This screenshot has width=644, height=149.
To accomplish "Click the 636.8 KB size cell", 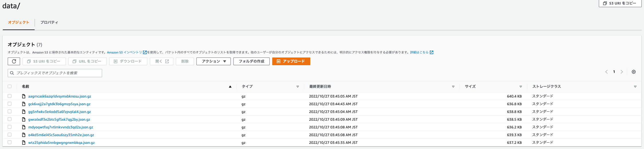I will [x=514, y=104].
